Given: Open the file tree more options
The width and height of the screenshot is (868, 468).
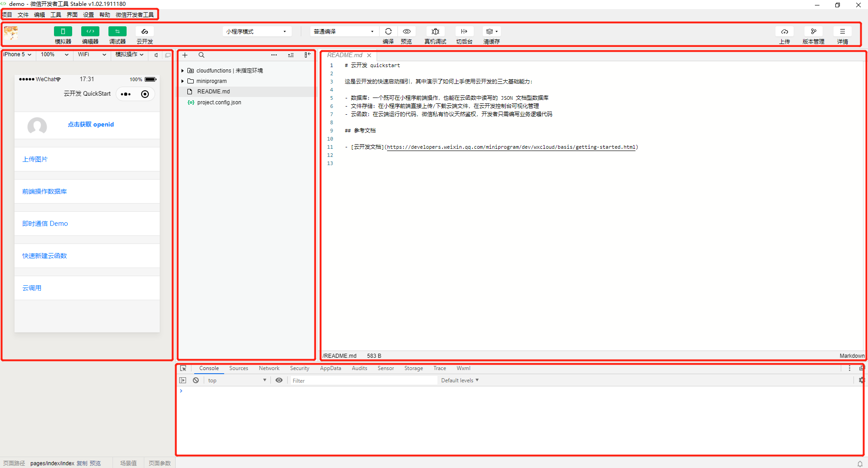Looking at the screenshot, I should coord(274,55).
